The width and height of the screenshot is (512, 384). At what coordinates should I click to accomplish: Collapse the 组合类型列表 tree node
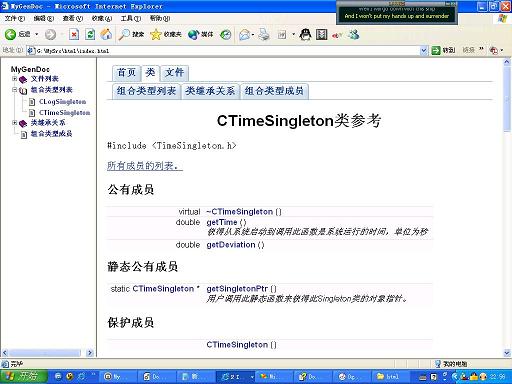(14, 90)
